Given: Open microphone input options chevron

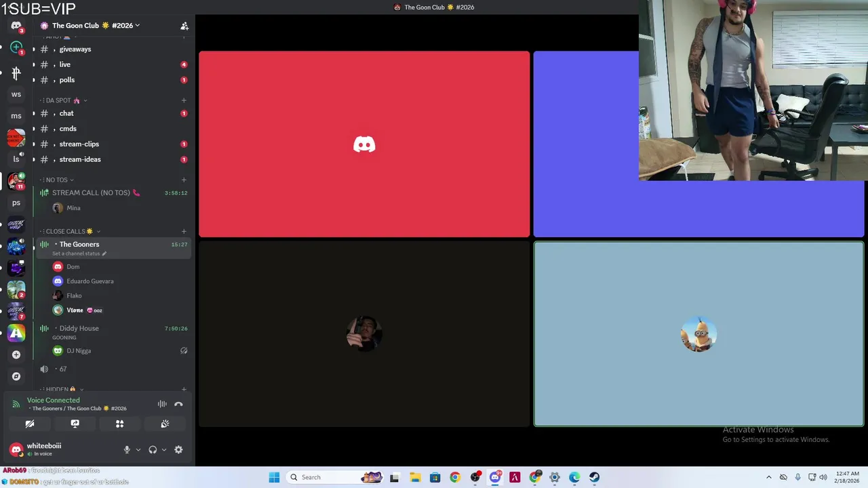Looking at the screenshot, I should (138, 449).
